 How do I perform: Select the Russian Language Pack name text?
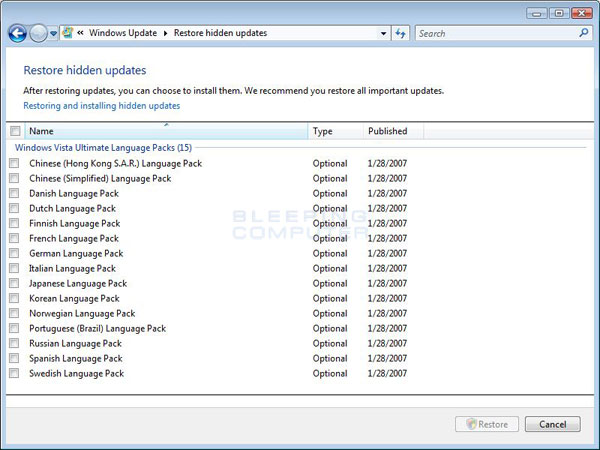tap(75, 344)
